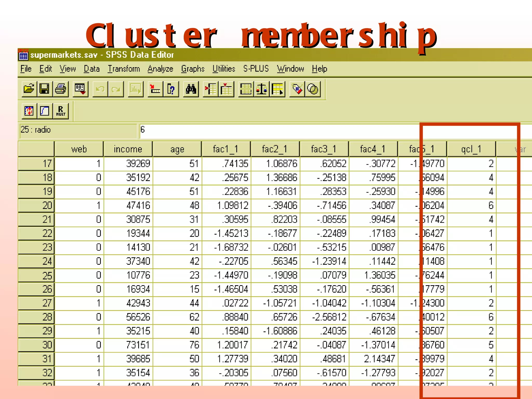Viewport: 532px width, 399px height.
Task: Open the Graphs menu
Action: pyautogui.click(x=193, y=69)
